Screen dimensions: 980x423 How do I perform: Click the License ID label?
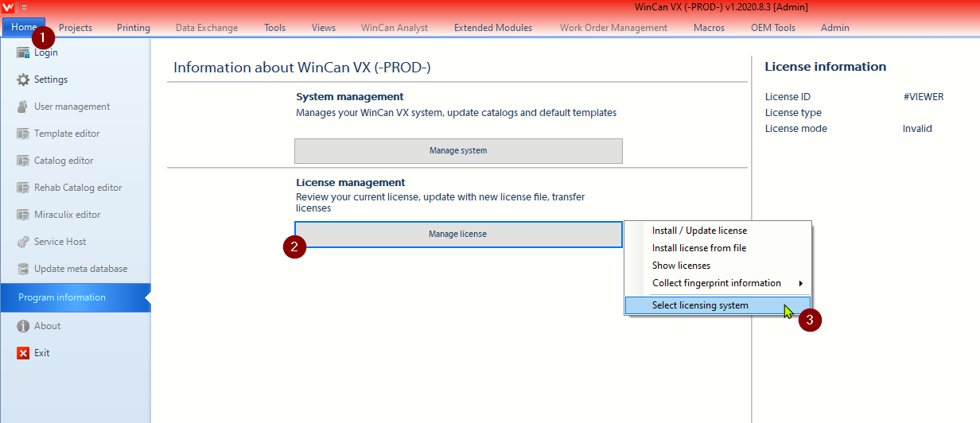coord(787,97)
